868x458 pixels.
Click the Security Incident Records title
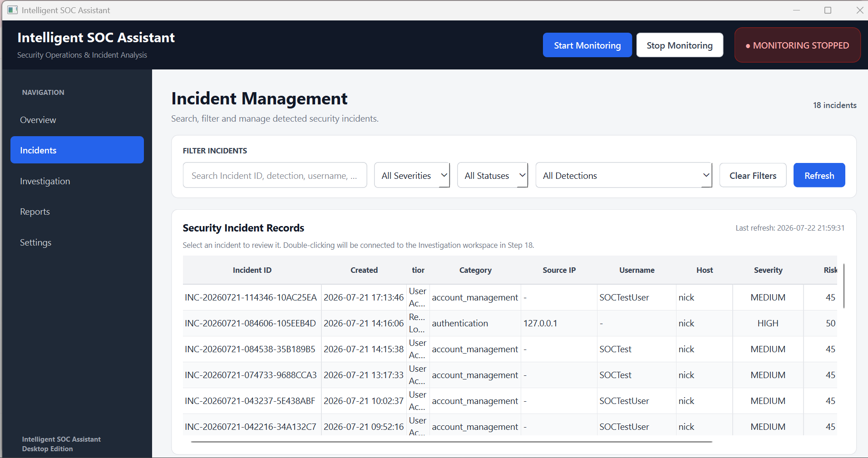point(243,228)
